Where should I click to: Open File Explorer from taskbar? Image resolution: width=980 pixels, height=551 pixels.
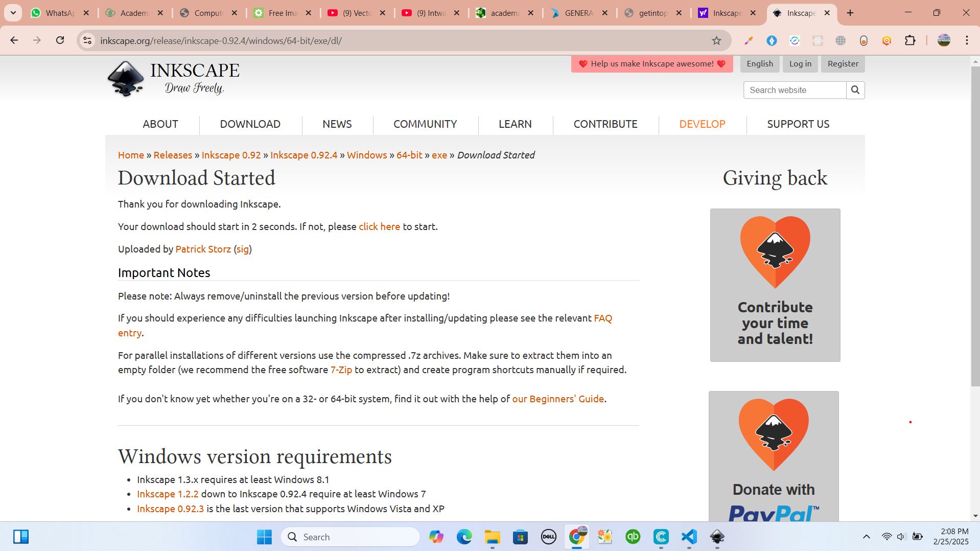click(x=492, y=537)
